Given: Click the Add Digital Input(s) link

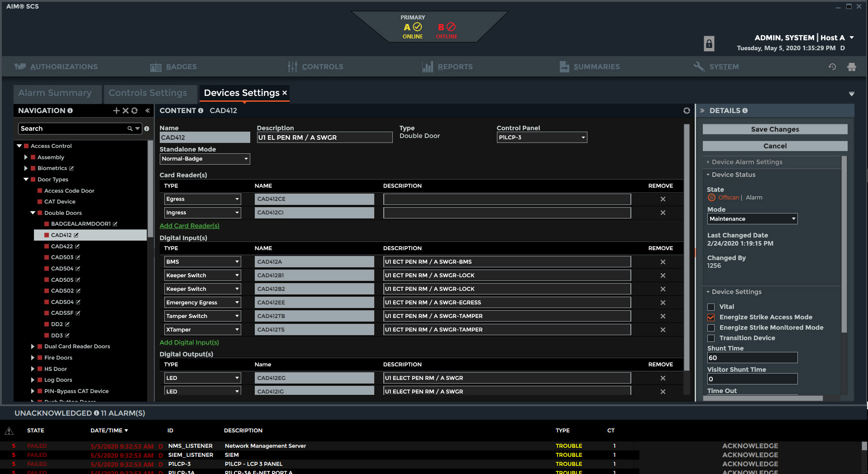Looking at the screenshot, I should [x=189, y=343].
